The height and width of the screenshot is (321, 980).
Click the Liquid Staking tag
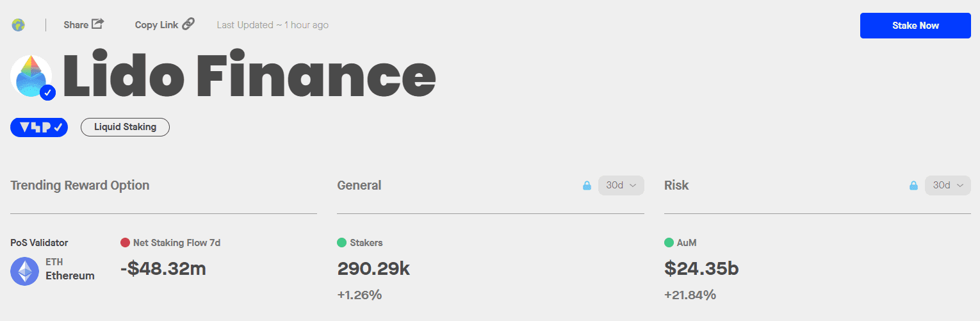[125, 127]
